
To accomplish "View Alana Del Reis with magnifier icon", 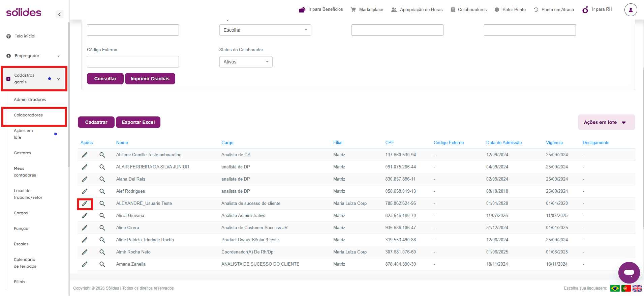I will [x=102, y=179].
